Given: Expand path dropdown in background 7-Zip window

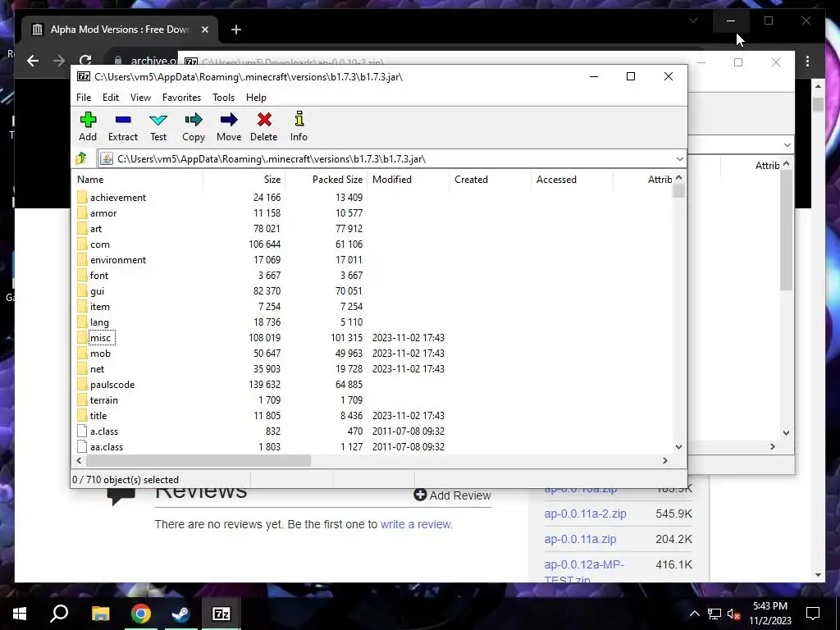Looking at the screenshot, I should (787, 144).
